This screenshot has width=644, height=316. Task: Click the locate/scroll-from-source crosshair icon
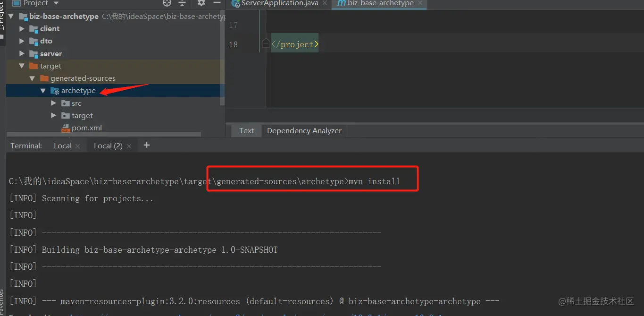(167, 3)
